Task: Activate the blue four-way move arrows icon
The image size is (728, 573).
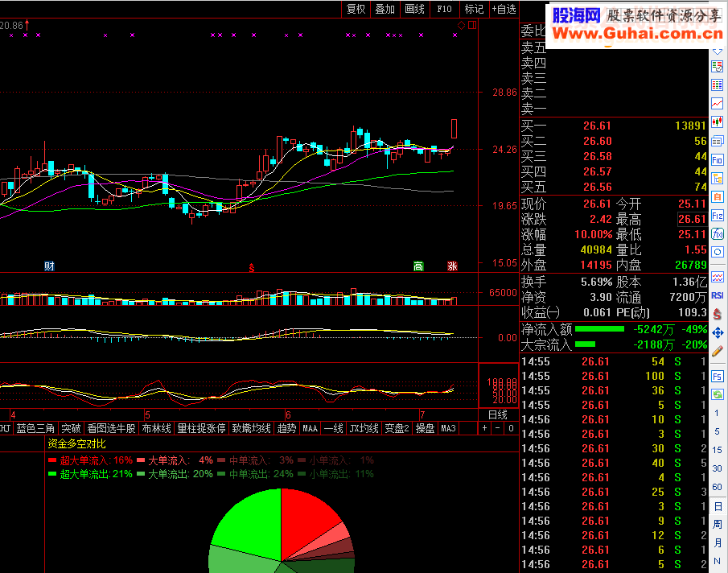Action: [x=718, y=332]
